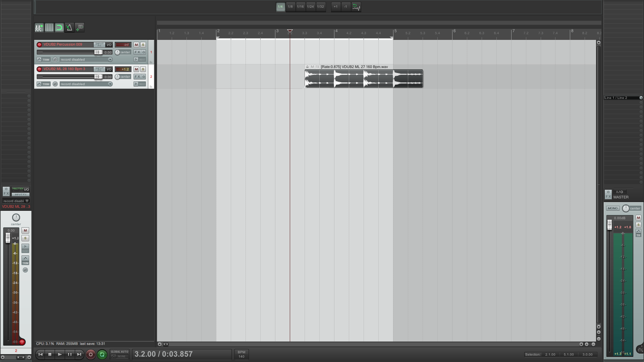The height and width of the screenshot is (362, 644).
Task: Solo the VDUB2 ML 28 160 Bpm 3 track
Action: [x=143, y=69]
